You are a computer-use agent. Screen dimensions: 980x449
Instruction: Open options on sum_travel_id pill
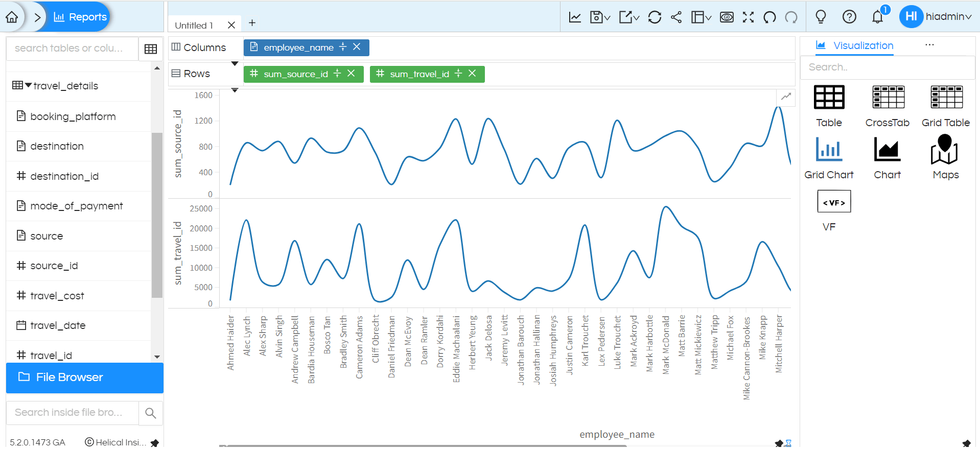(458, 74)
